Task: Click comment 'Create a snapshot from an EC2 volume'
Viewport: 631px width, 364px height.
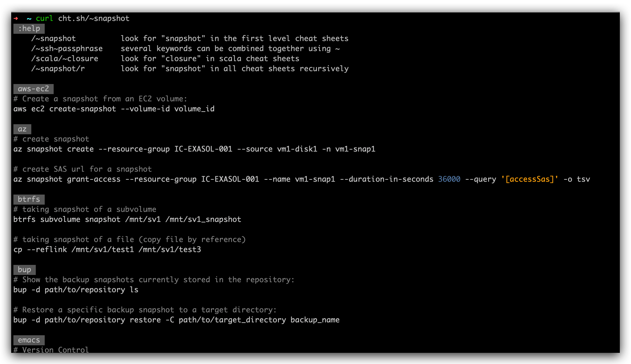Action: [100, 99]
